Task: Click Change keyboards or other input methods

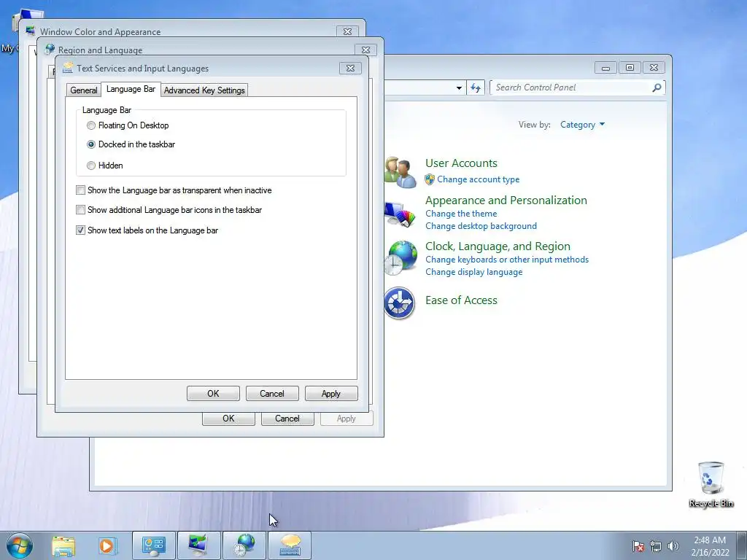Action: pos(507,260)
